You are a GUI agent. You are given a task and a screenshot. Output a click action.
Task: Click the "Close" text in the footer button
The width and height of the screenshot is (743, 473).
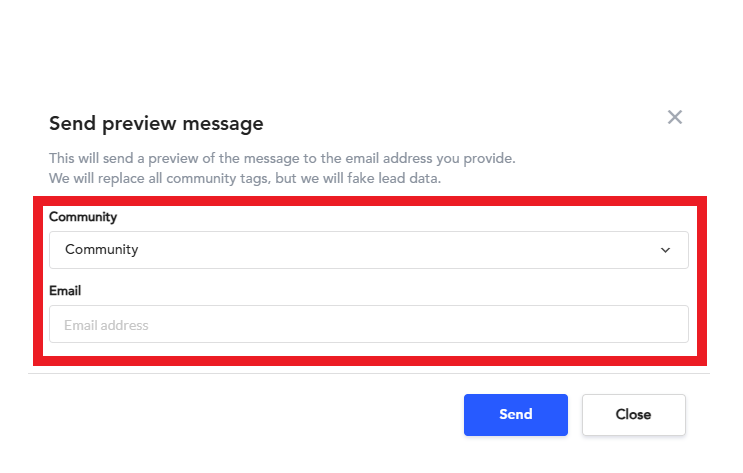tap(634, 415)
